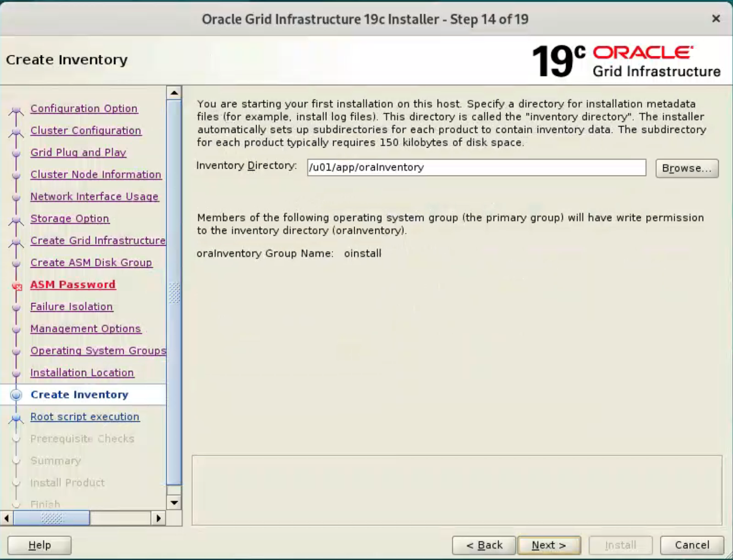This screenshot has width=733, height=560.
Task: Open the red ASM Password step
Action: (73, 284)
